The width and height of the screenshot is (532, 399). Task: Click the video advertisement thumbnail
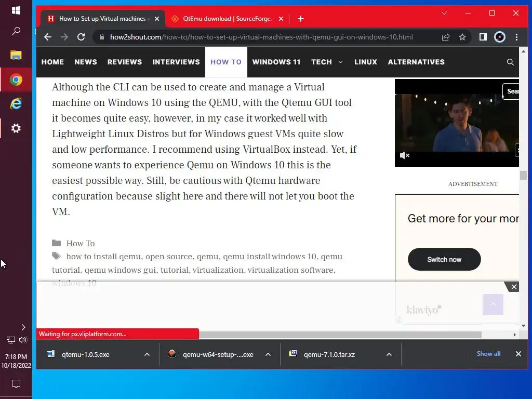click(457, 123)
